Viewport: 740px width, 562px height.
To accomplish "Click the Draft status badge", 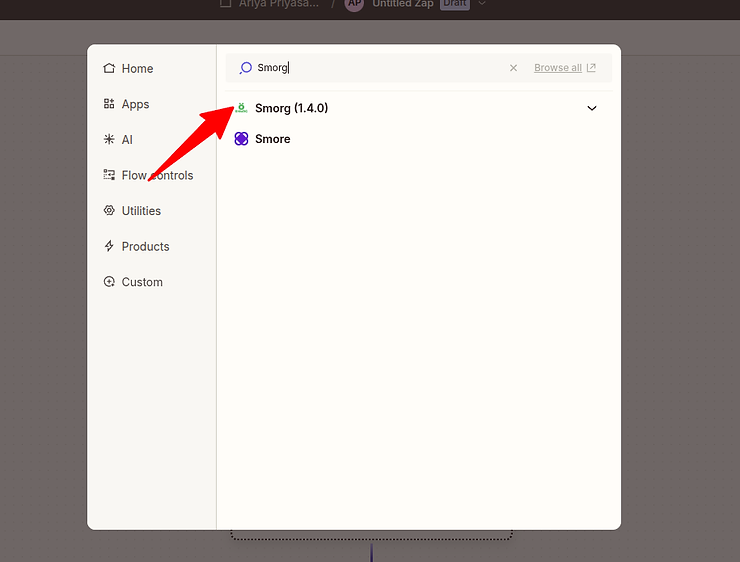I will pos(455,4).
